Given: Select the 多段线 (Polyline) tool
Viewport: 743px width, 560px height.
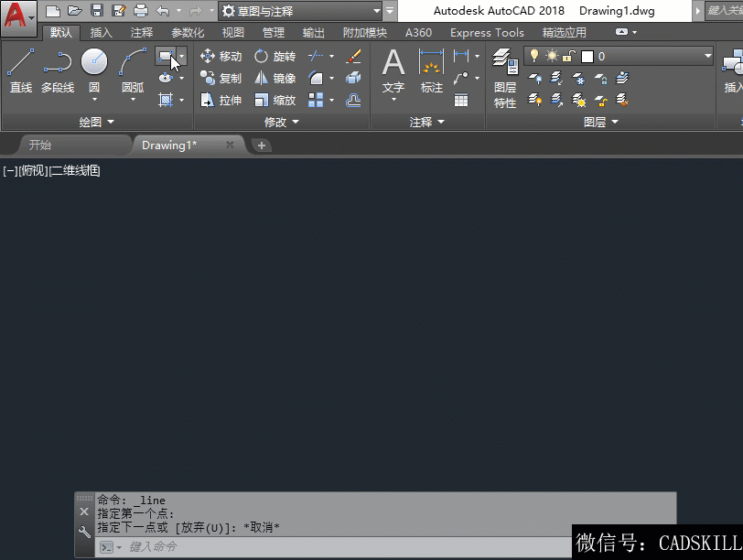Looking at the screenshot, I should coord(57,70).
